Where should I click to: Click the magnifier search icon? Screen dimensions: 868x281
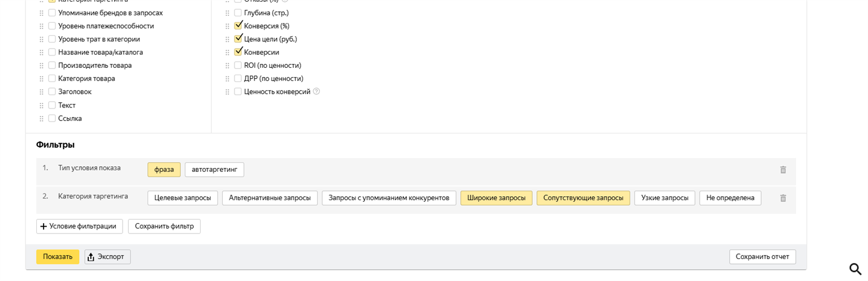[855, 269]
